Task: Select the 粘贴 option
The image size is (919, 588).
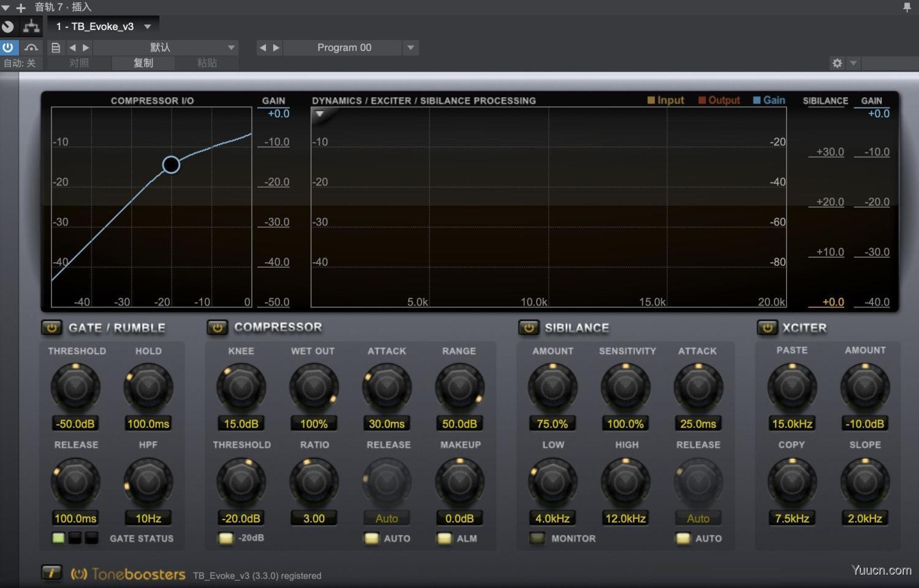Action: click(x=206, y=62)
